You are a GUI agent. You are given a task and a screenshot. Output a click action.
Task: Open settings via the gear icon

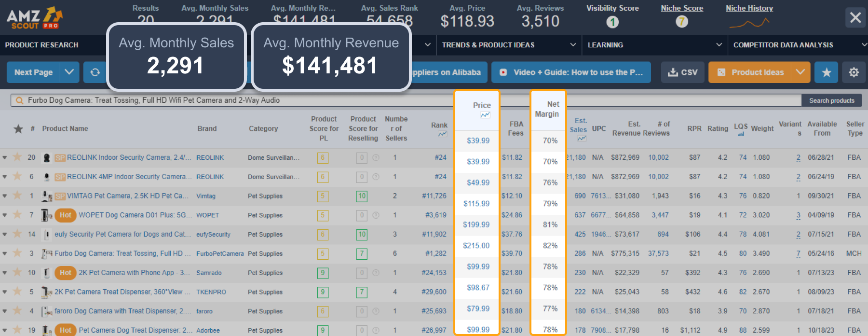[854, 72]
